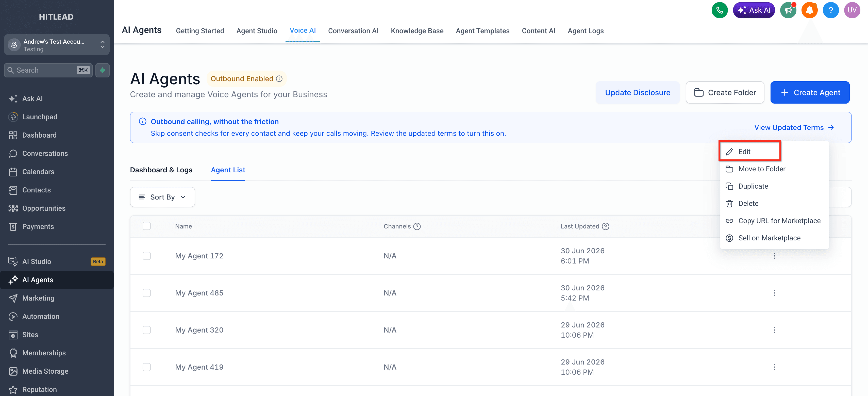Go to Launchpad in the sidebar
Screen dimensions: 868x396
[57, 117]
